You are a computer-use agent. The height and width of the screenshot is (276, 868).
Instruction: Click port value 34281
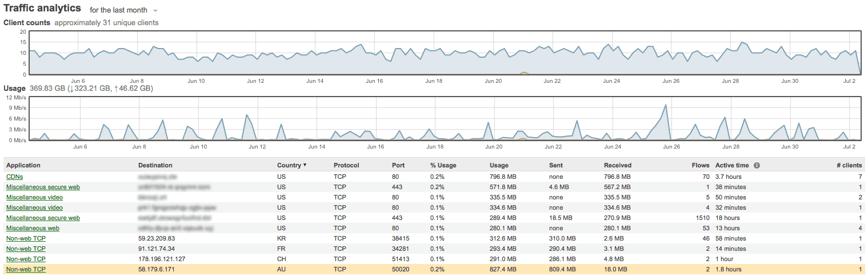(x=401, y=249)
